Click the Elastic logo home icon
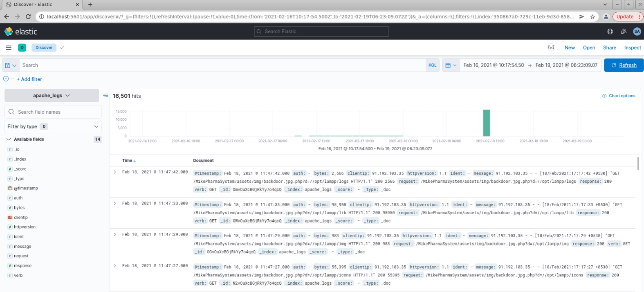644x292 pixels. pyautogui.click(x=9, y=31)
